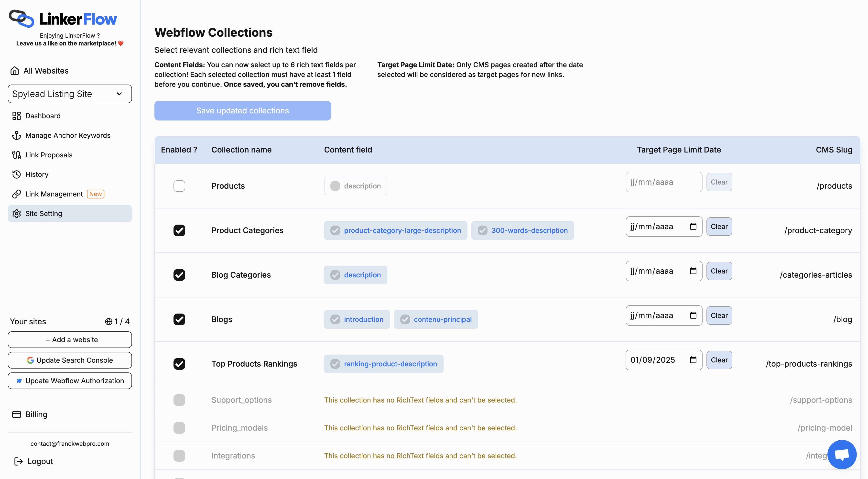This screenshot has height=479, width=868.
Task: Uncheck the Blog Categories enabled checkbox
Action: (179, 275)
